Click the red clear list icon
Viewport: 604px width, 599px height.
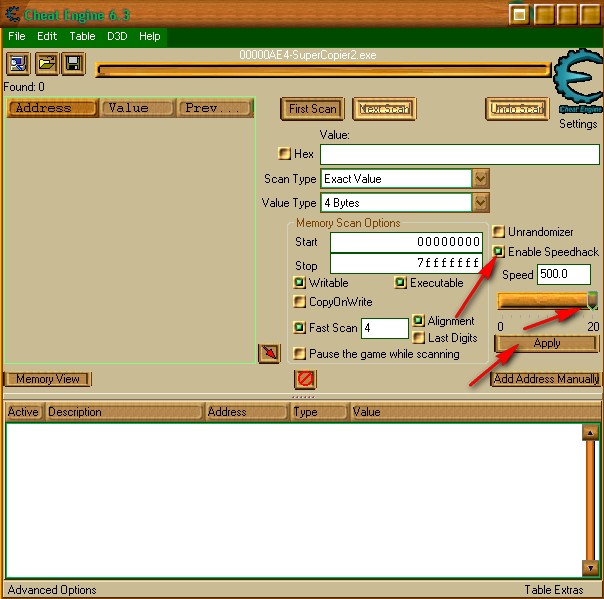pyautogui.click(x=305, y=379)
